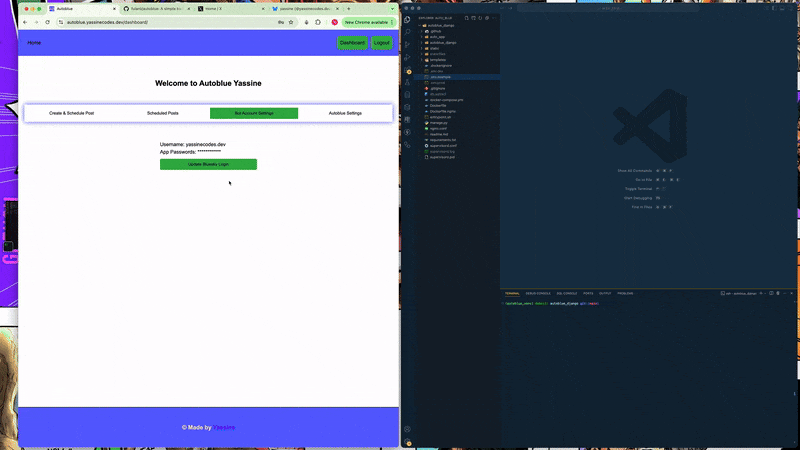800x450 pixels.
Task: Click the Logout button
Action: pos(381,43)
